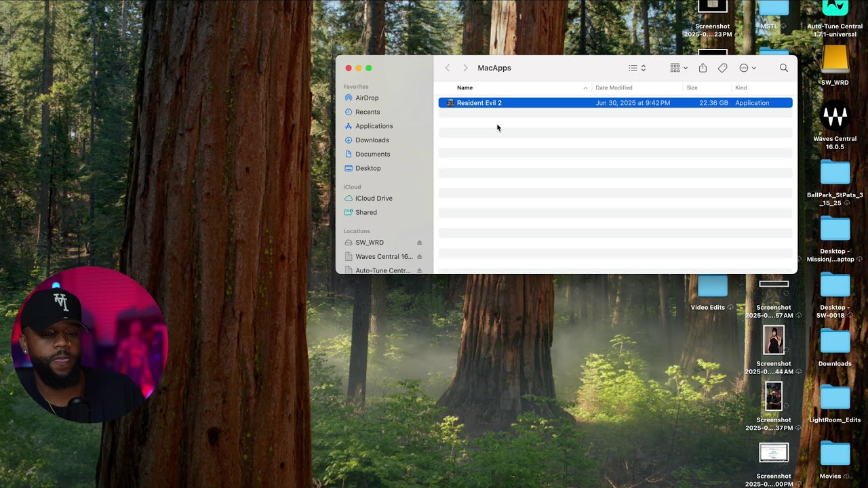Click the Edit Tags icon
The width and height of the screenshot is (868, 488).
point(722,68)
